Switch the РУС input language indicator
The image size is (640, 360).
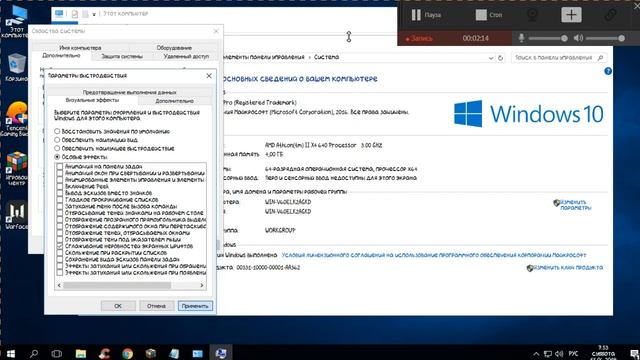coord(573,354)
